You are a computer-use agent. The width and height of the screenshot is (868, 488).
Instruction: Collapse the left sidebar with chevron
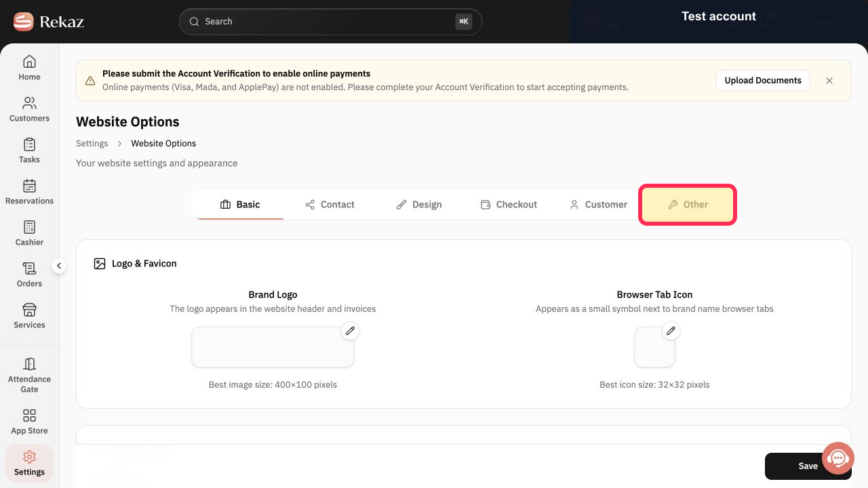59,266
